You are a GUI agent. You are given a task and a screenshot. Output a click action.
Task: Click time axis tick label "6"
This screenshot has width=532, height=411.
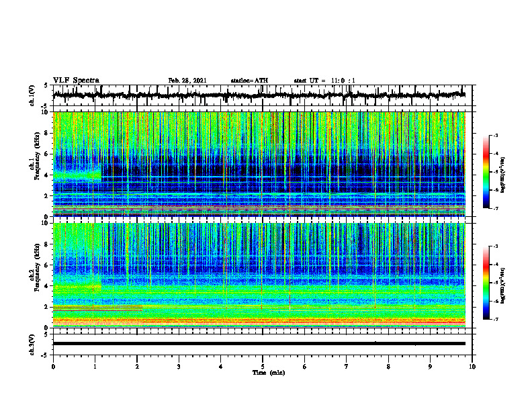[x=305, y=367]
